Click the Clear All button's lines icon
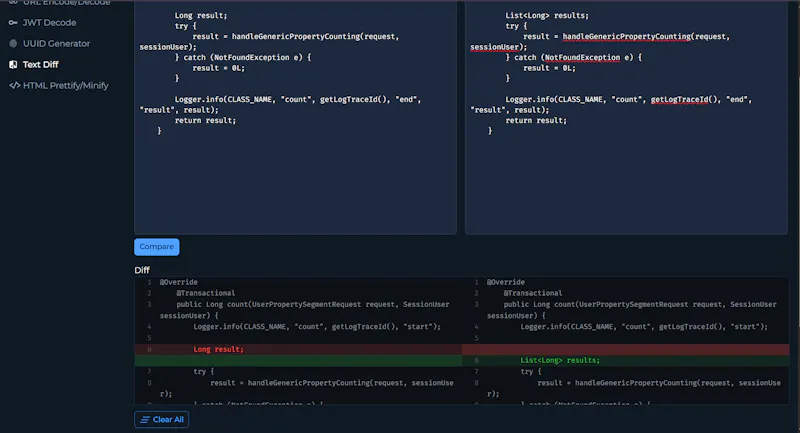 pyautogui.click(x=145, y=420)
